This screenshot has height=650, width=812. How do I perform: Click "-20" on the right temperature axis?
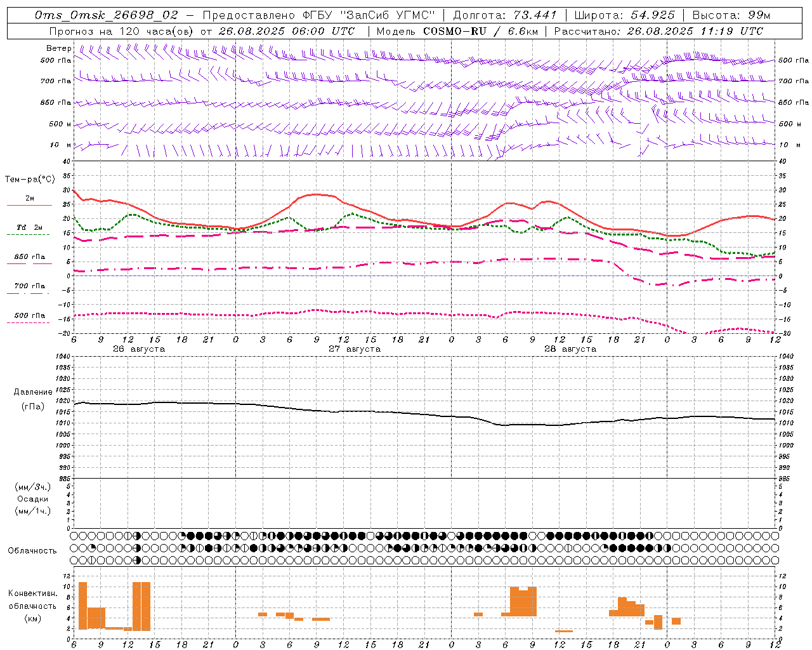click(783, 333)
